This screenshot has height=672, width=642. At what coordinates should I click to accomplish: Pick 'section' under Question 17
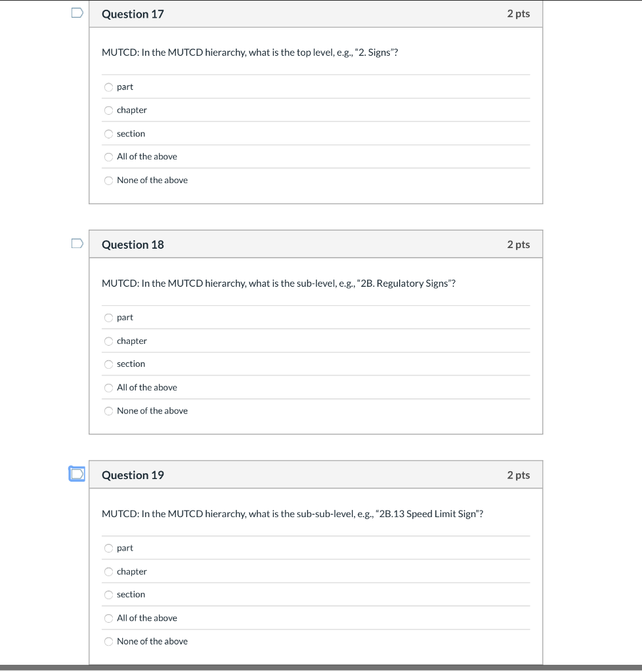point(109,134)
